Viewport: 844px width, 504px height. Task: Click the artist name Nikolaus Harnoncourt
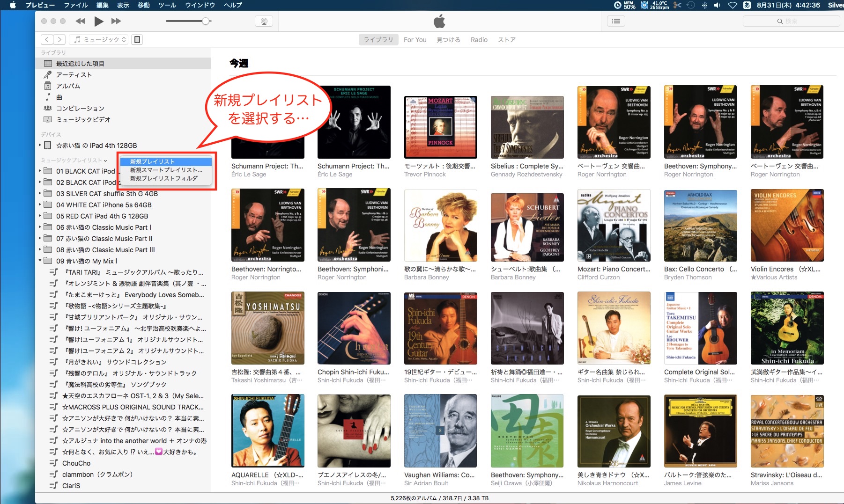coord(607,483)
